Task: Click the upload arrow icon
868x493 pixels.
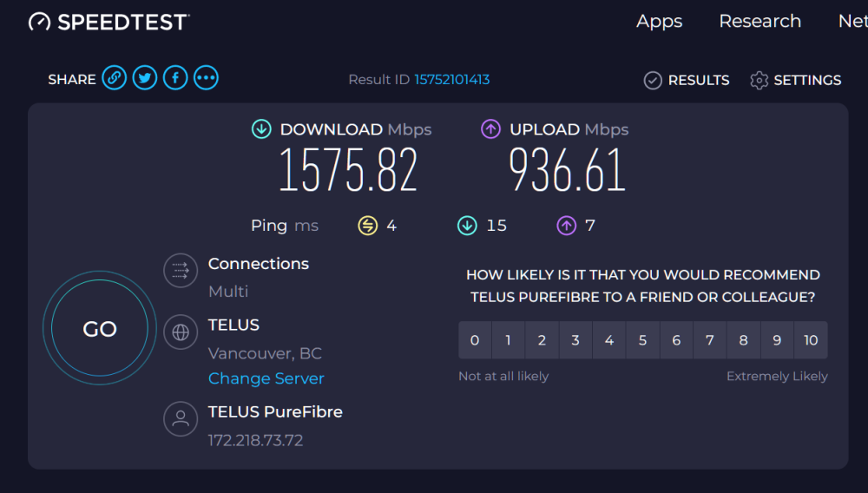Action: 490,129
